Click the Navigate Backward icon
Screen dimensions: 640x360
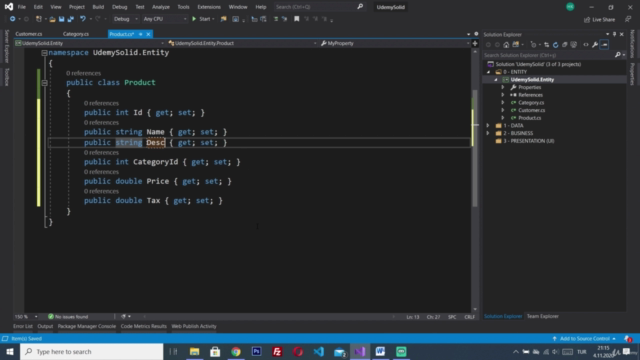tap(13, 19)
